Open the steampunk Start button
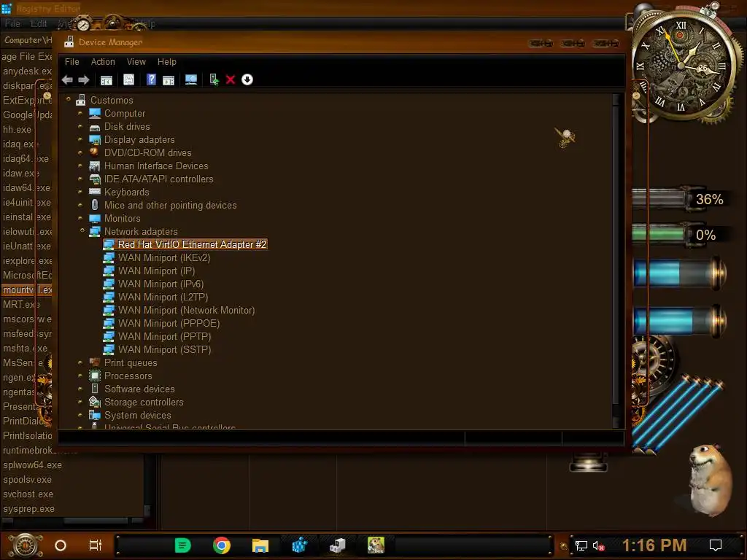The height and width of the screenshot is (560, 747). coord(26,545)
